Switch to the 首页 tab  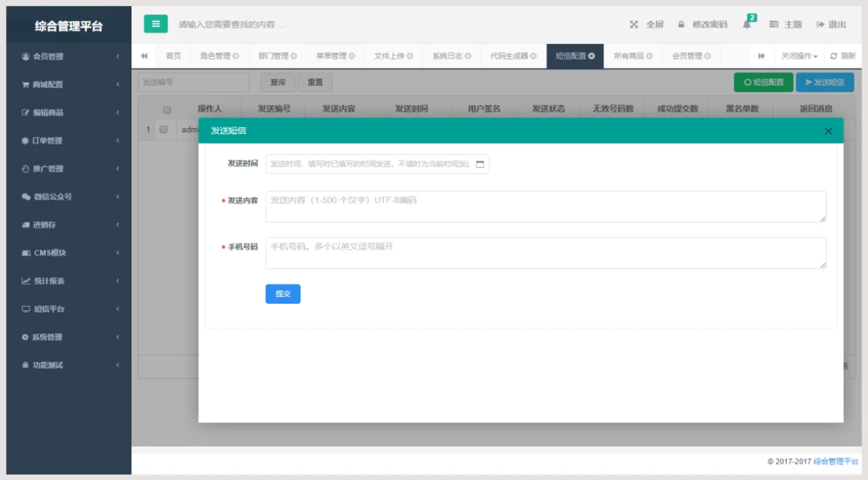173,56
